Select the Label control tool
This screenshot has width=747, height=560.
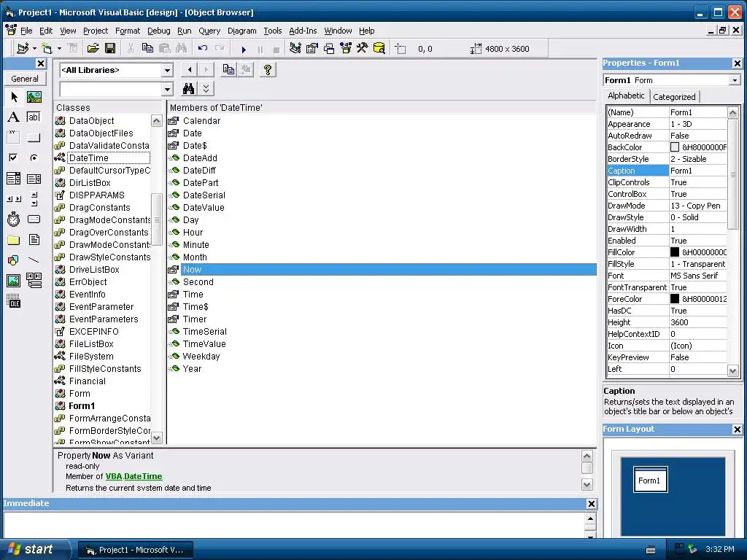coord(14,117)
